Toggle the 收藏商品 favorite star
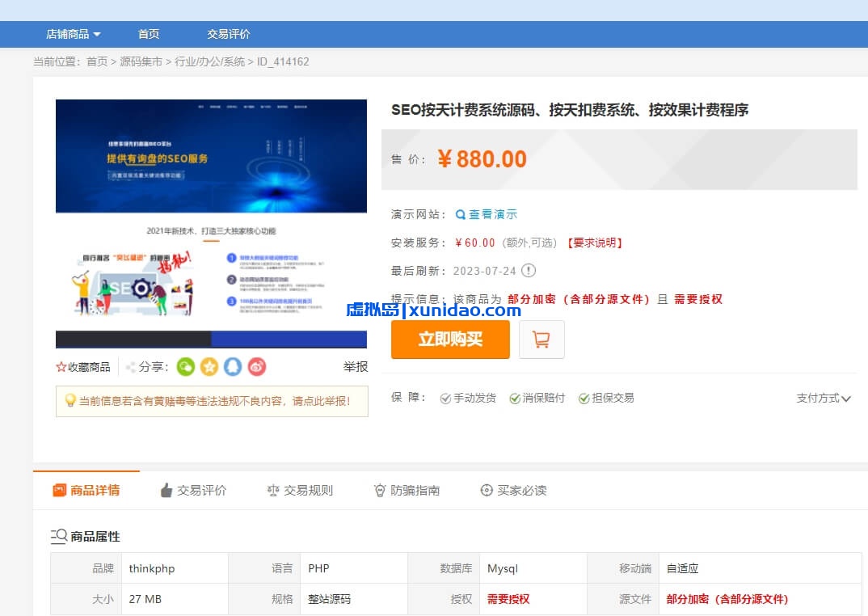 pyautogui.click(x=61, y=366)
